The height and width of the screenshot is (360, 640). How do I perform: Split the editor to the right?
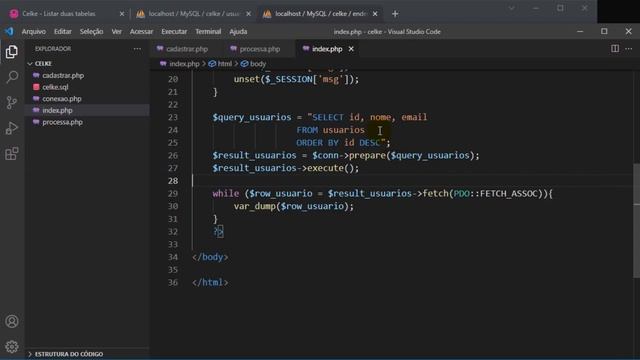615,49
